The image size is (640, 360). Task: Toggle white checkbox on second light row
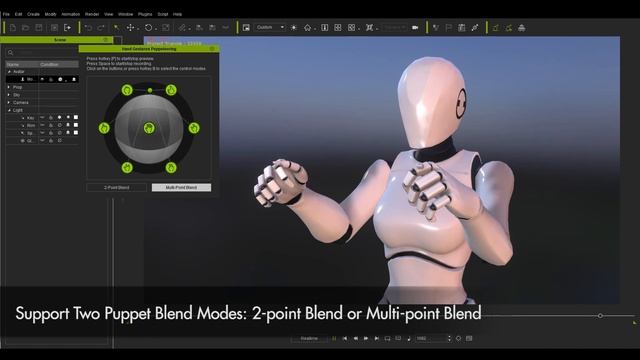pyautogui.click(x=76, y=125)
